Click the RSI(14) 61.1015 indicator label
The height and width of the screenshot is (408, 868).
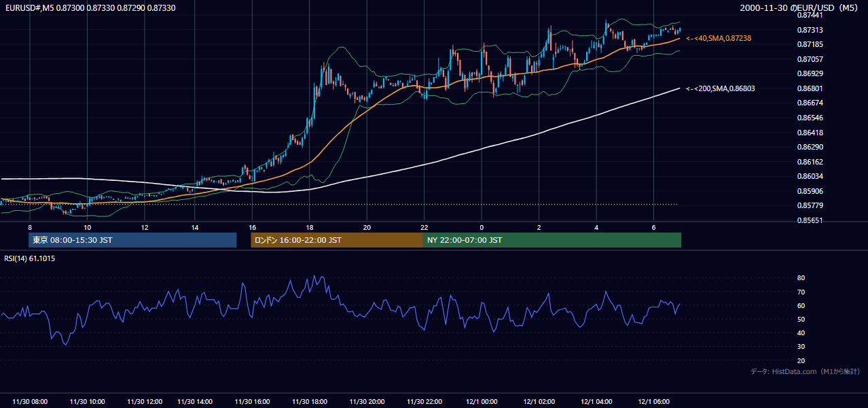(x=30, y=258)
